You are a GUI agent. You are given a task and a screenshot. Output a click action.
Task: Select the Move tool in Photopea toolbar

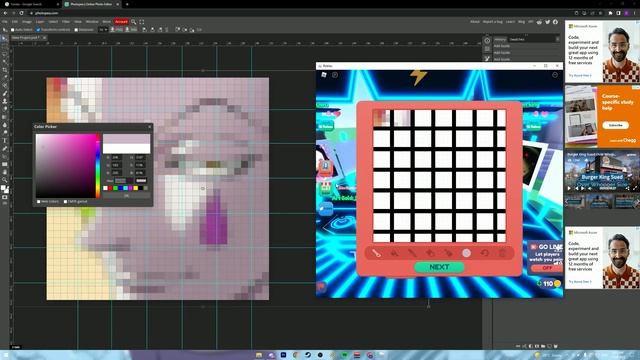point(4,38)
